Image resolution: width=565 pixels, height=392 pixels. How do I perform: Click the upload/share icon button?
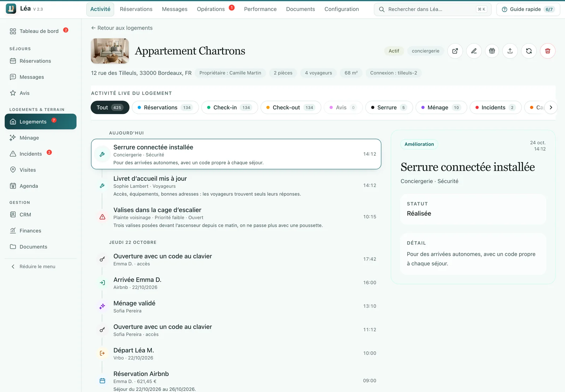point(510,51)
